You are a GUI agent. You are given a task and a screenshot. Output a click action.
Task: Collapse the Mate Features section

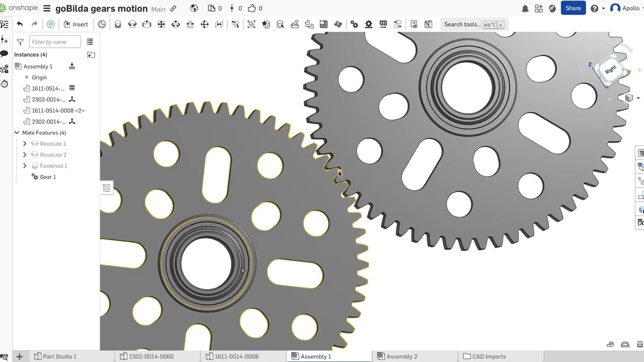(x=17, y=133)
